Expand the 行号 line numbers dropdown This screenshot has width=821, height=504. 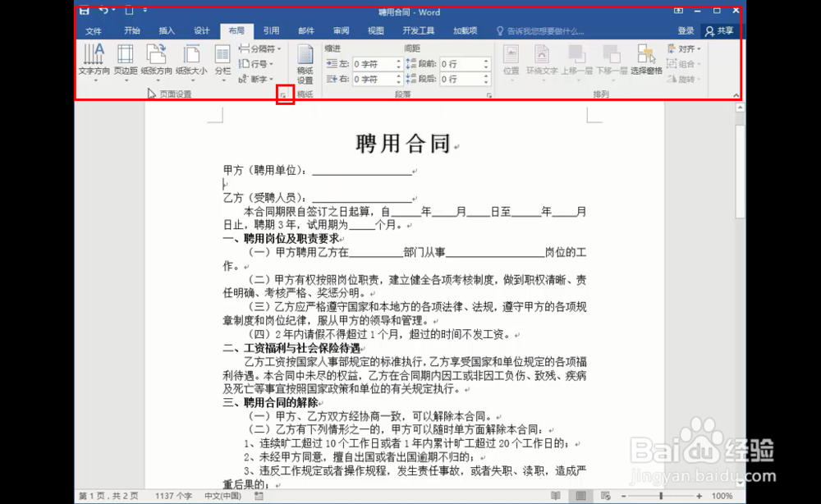[x=258, y=64]
